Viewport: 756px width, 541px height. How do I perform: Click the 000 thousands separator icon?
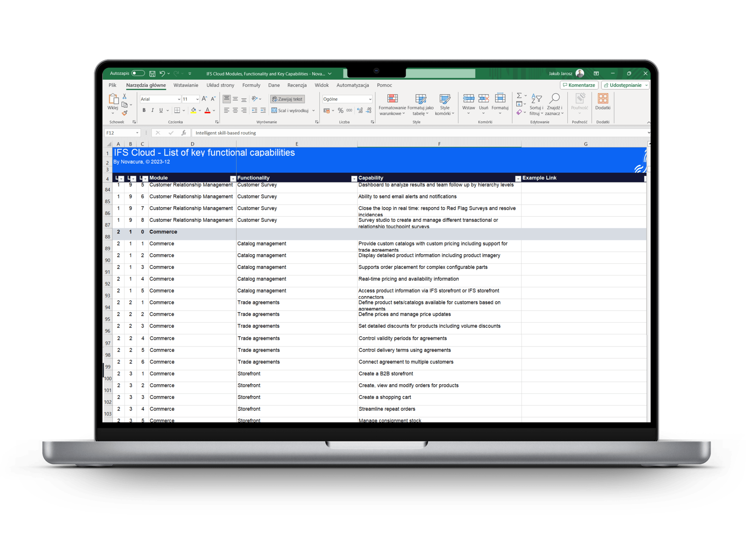(349, 110)
